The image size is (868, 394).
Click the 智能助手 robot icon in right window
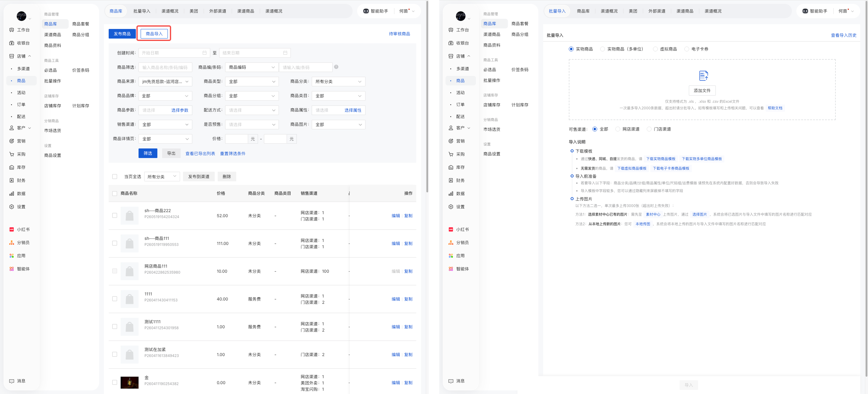point(805,11)
